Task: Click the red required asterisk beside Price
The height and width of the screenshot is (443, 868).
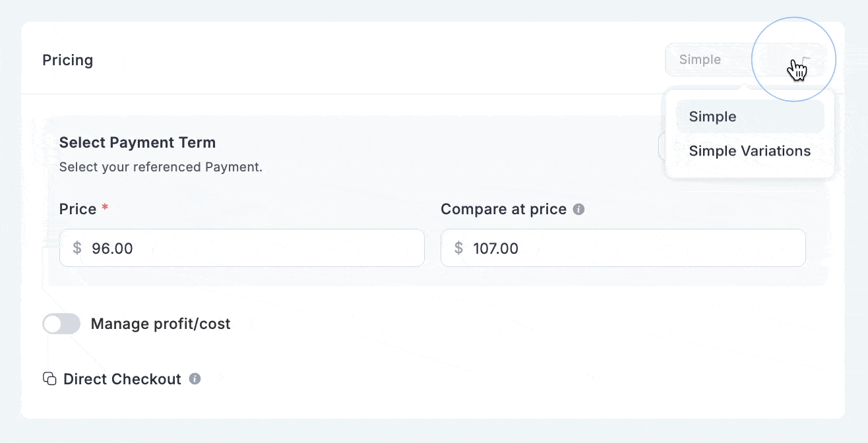Action: click(x=104, y=209)
